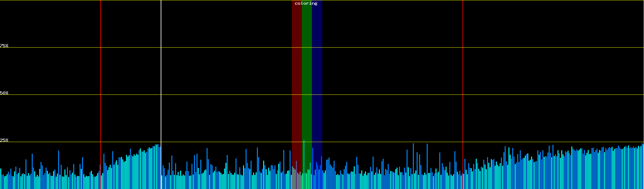Pick the tallest bar inside the green band

(304, 164)
